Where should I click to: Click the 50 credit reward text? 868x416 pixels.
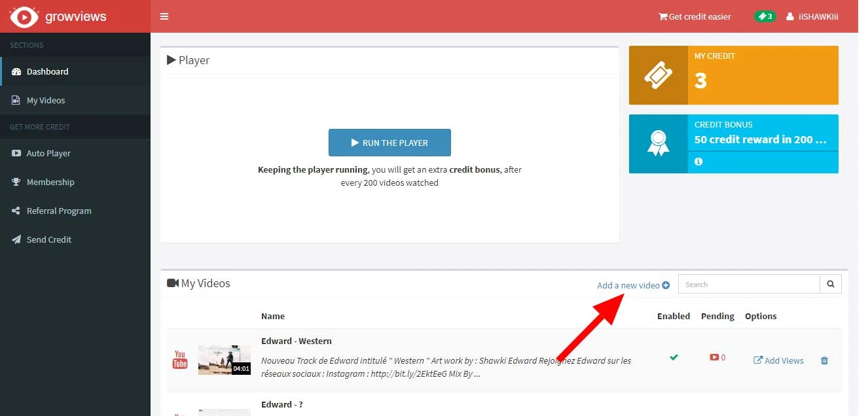point(761,139)
